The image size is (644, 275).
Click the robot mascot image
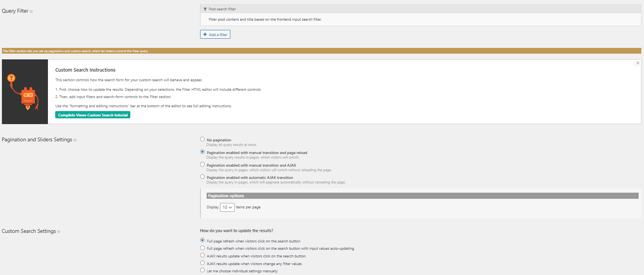(25, 92)
